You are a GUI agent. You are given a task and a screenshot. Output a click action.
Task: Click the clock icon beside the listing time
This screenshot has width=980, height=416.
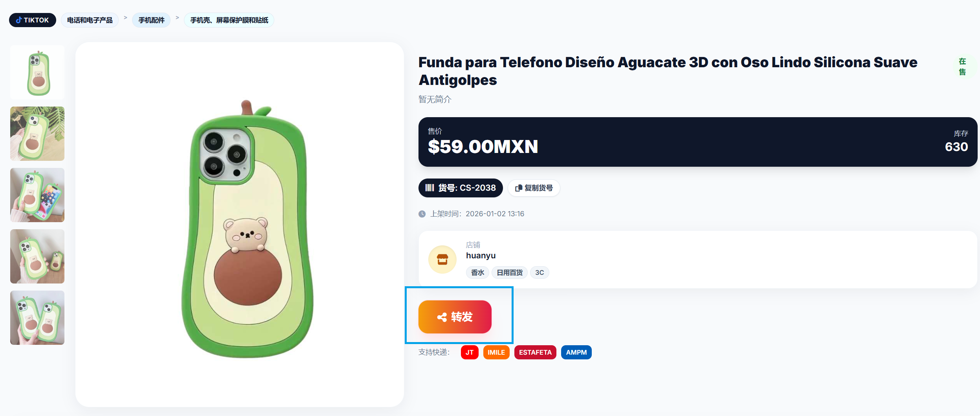point(422,214)
